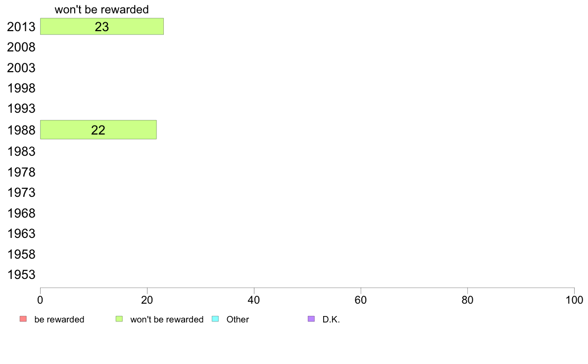588x364 pixels.
Task: Click the 1998 year label
Action: click(x=21, y=89)
